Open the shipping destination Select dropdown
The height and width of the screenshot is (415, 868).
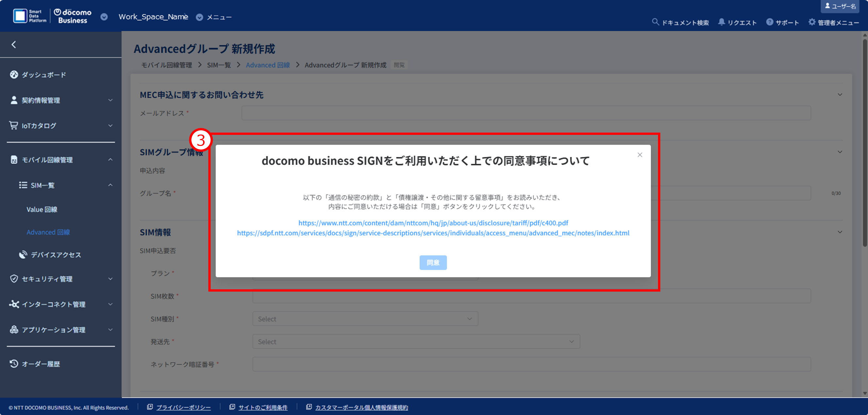pyautogui.click(x=416, y=342)
